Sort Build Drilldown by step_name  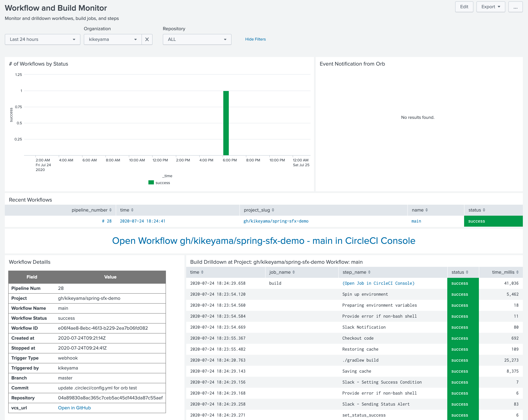click(356, 272)
